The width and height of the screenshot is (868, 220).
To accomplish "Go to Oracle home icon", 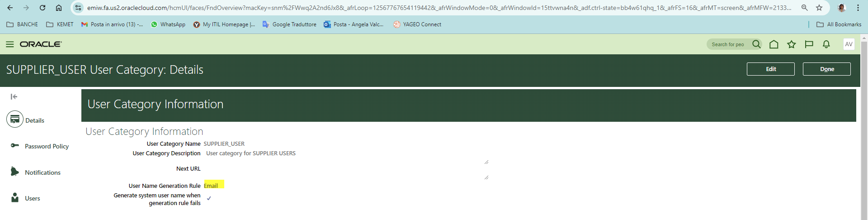I will coord(774,44).
